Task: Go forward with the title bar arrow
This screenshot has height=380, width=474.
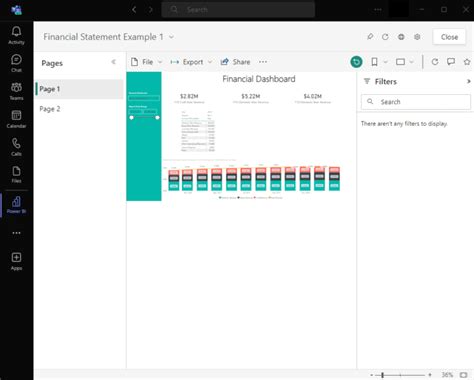Action: click(150, 10)
